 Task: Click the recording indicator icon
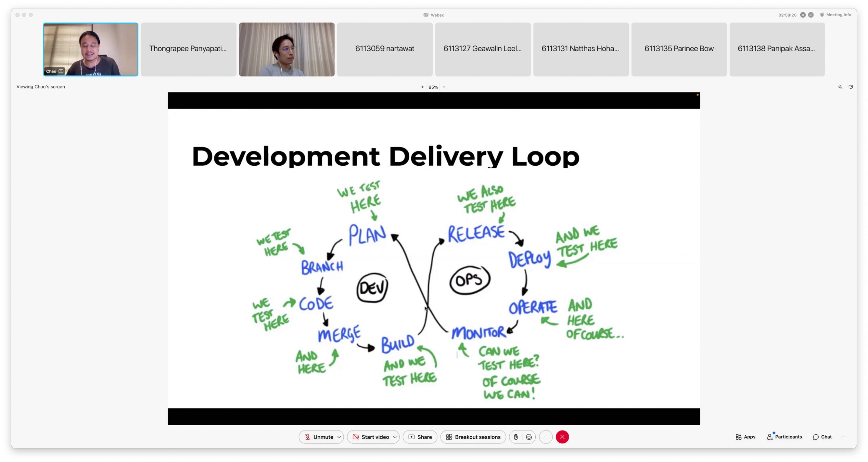pos(803,15)
